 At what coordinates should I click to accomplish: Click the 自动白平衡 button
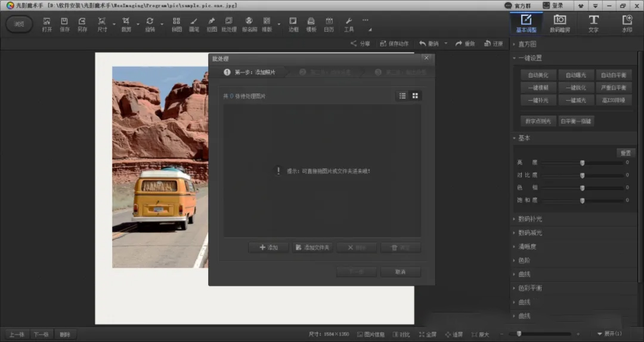614,75
